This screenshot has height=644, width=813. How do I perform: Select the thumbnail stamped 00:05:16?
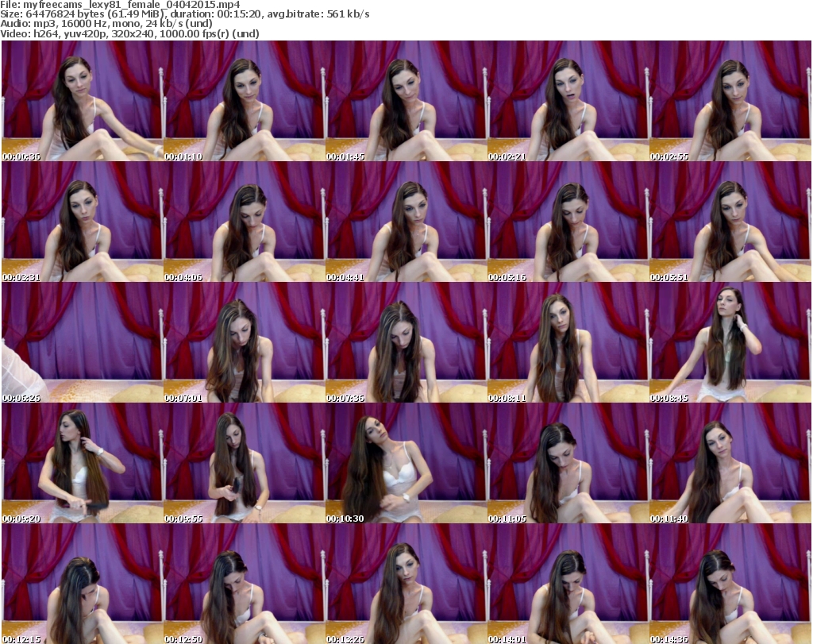pos(568,222)
